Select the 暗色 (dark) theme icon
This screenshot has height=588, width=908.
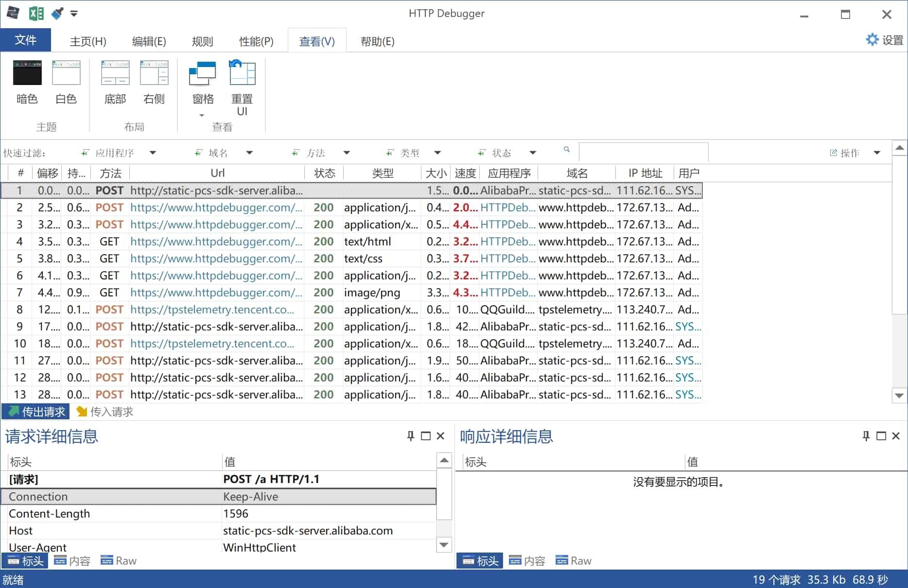coord(27,73)
